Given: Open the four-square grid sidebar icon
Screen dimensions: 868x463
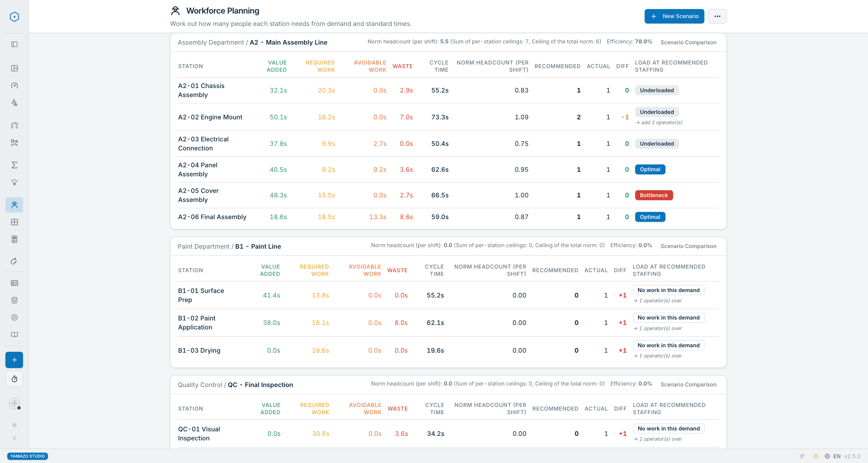Looking at the screenshot, I should pyautogui.click(x=14, y=222).
